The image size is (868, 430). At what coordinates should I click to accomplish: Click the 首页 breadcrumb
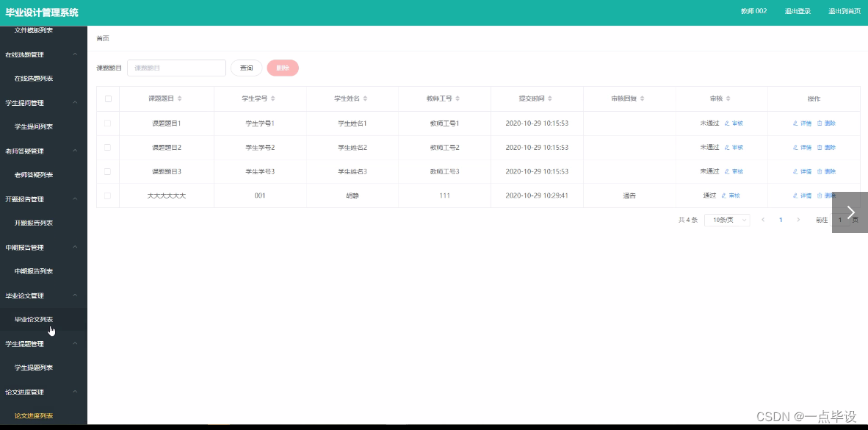102,38
